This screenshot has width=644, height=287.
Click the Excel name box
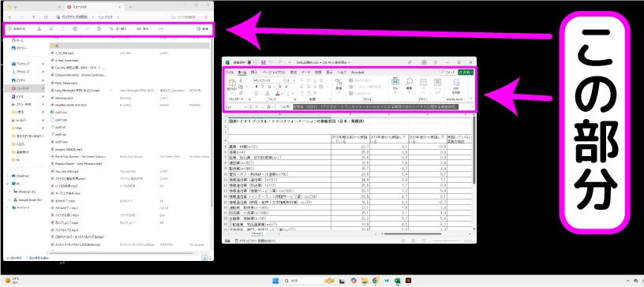(x=236, y=106)
